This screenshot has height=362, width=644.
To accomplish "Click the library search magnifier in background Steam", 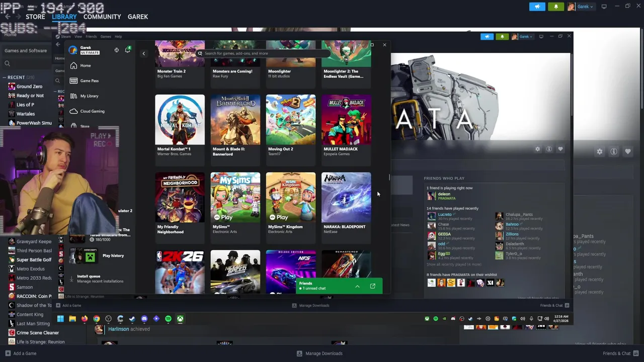I will click(7, 63).
